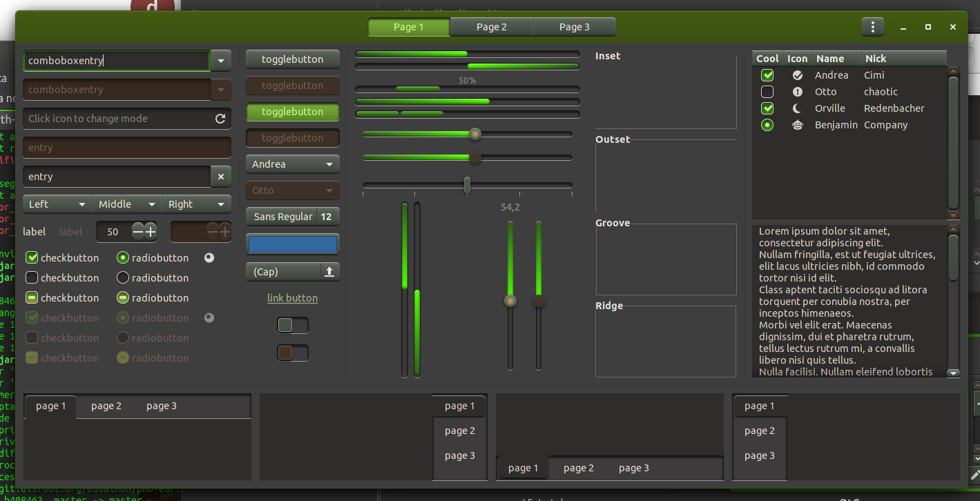Viewport: 980px width, 501px height.
Task: Open the Right combo dropdown
Action: click(x=197, y=204)
